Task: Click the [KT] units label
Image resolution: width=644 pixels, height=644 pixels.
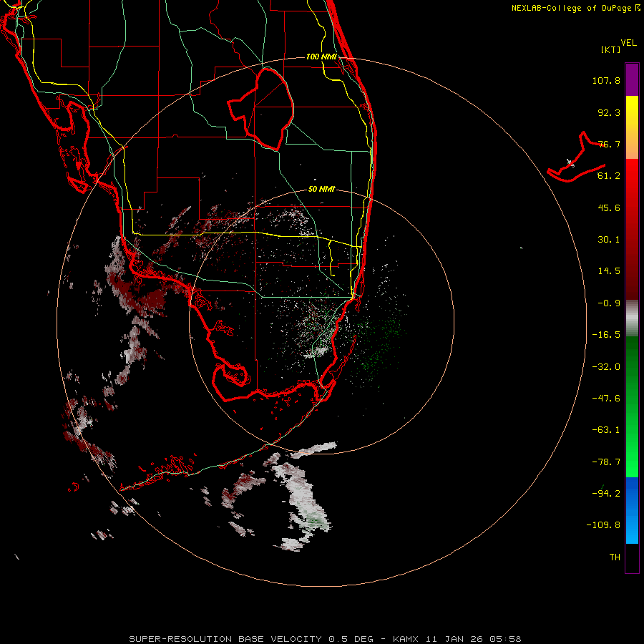Action: 611,49
